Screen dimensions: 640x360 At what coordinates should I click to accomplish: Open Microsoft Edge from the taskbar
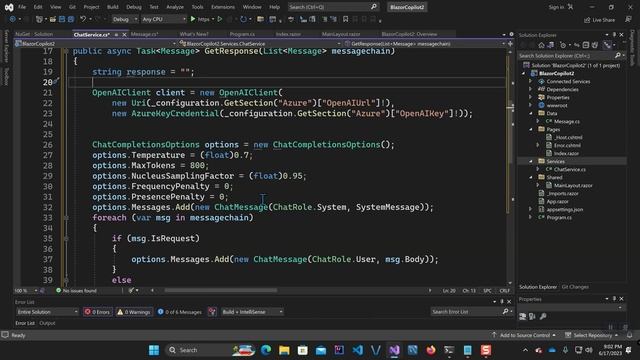coord(266,350)
